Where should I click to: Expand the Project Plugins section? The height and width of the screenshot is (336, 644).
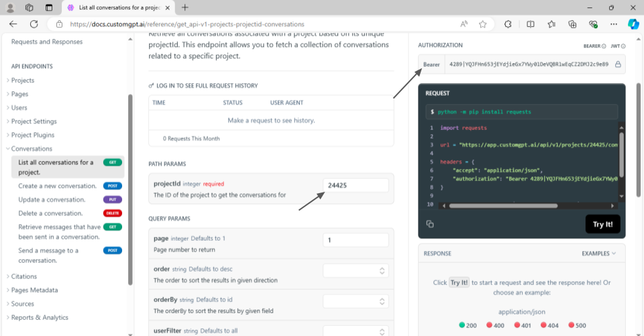pos(32,135)
